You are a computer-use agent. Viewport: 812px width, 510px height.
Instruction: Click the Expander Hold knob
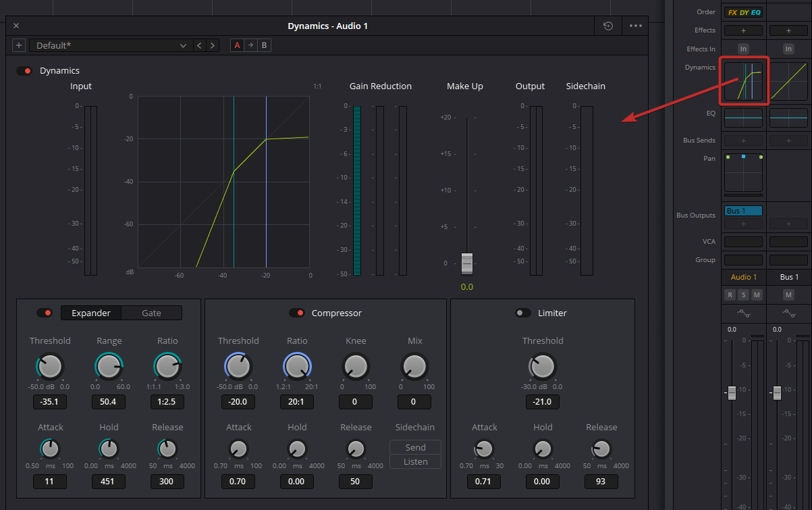coord(109,448)
